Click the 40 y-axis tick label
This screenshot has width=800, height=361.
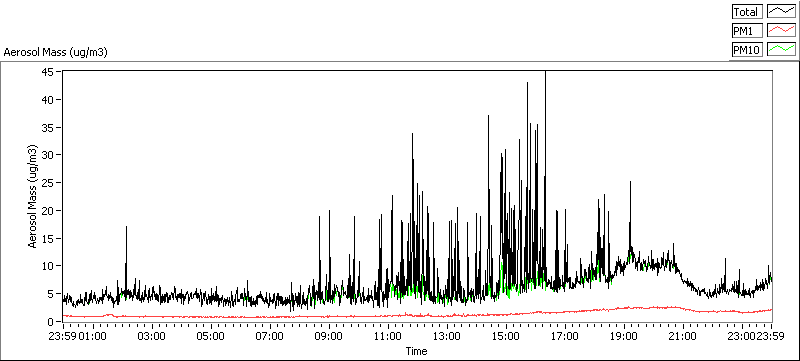[x=48, y=99]
